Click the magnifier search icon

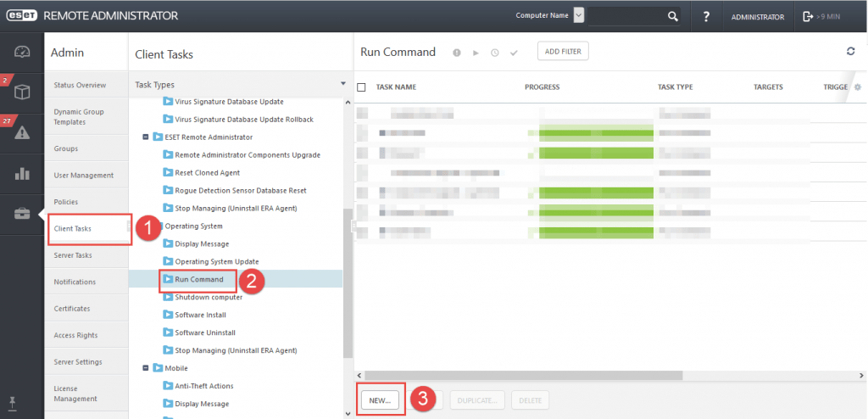[672, 16]
